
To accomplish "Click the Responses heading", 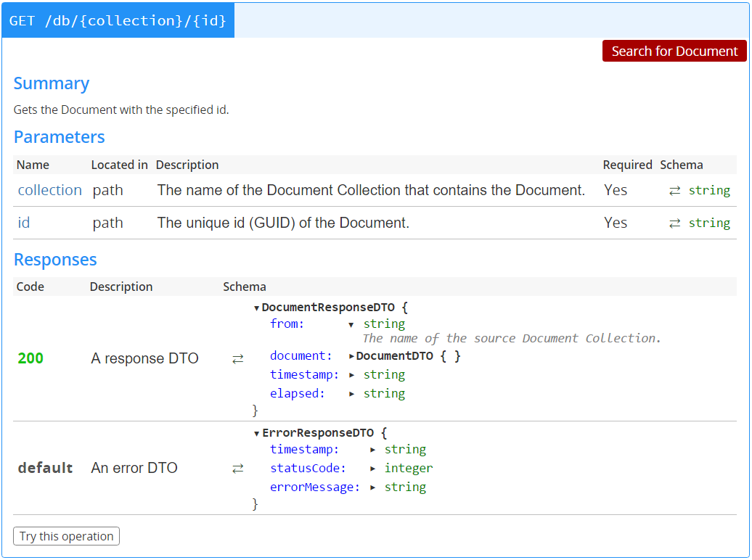I will point(55,260).
